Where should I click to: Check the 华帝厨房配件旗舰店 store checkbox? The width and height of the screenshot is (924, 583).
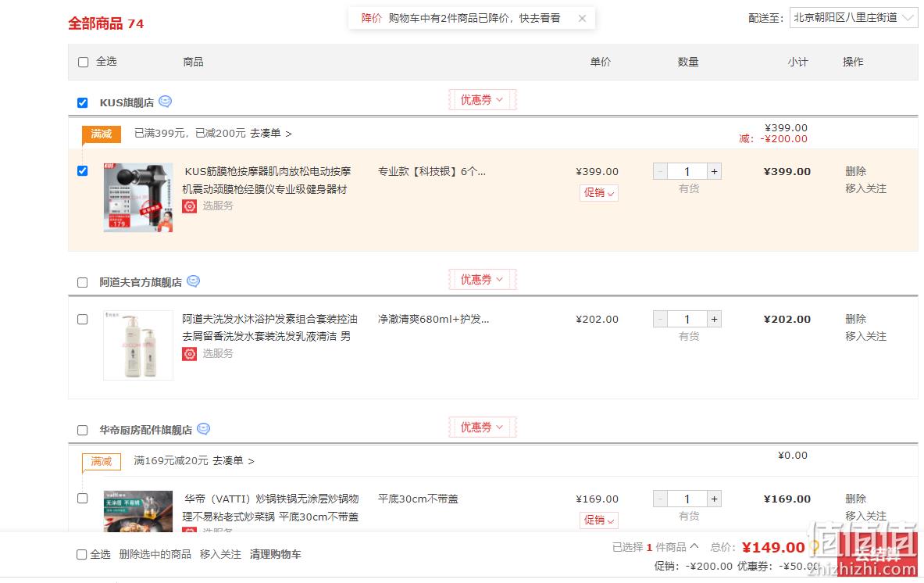click(83, 431)
